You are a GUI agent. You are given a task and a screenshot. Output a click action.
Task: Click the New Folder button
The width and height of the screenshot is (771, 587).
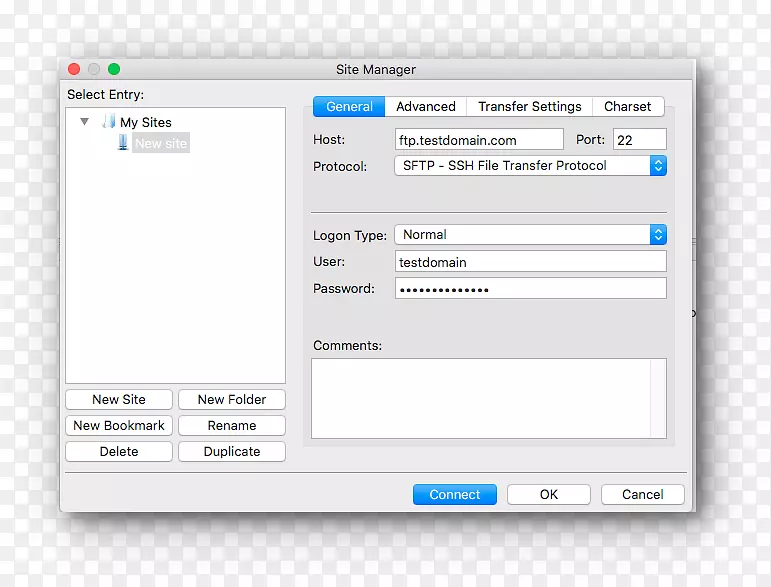(231, 400)
